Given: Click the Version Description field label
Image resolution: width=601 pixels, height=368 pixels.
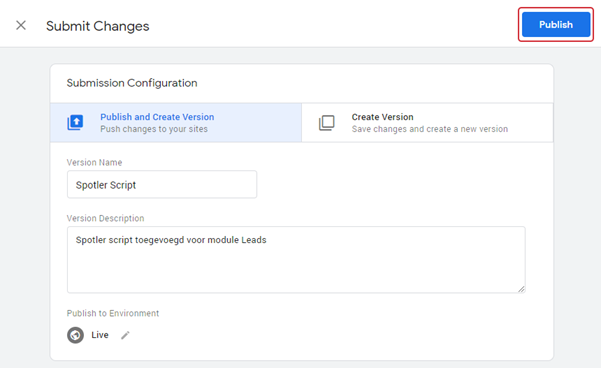Looking at the screenshot, I should click(x=105, y=218).
